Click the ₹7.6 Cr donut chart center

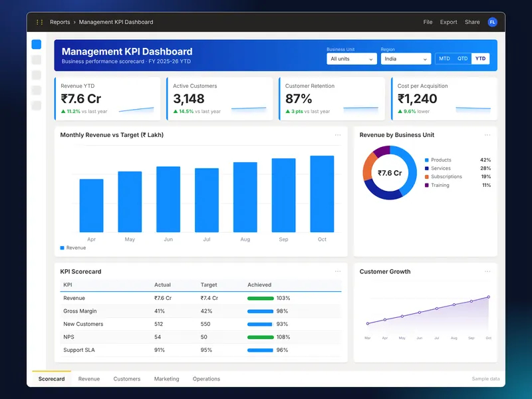[390, 173]
